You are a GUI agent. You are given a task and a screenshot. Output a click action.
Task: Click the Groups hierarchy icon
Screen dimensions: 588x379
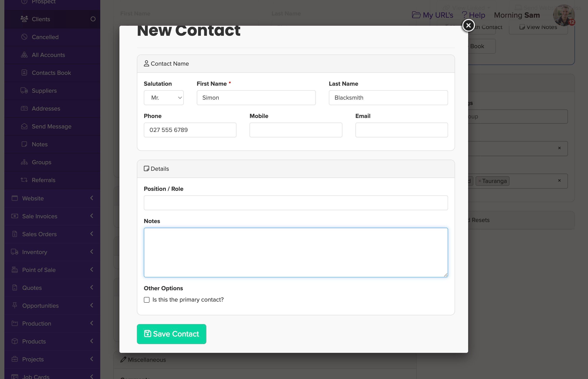(24, 162)
